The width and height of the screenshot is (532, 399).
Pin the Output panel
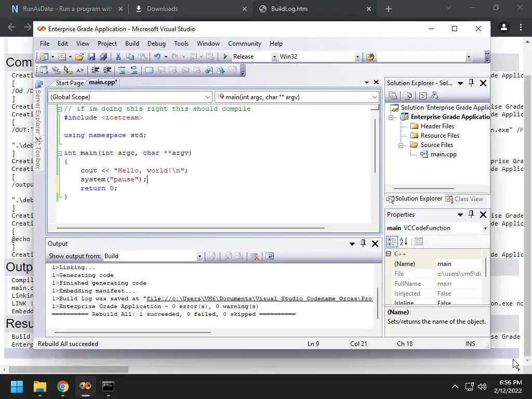(363, 243)
